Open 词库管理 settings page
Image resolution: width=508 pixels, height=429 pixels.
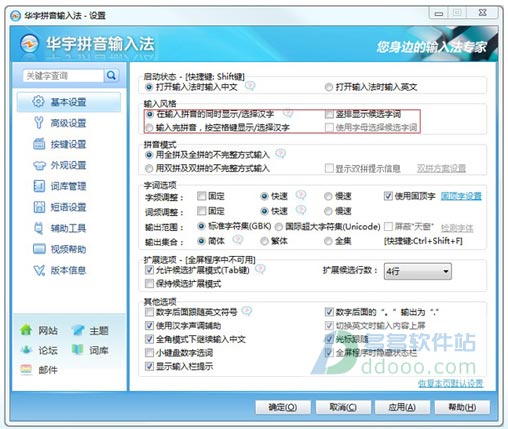(x=69, y=186)
